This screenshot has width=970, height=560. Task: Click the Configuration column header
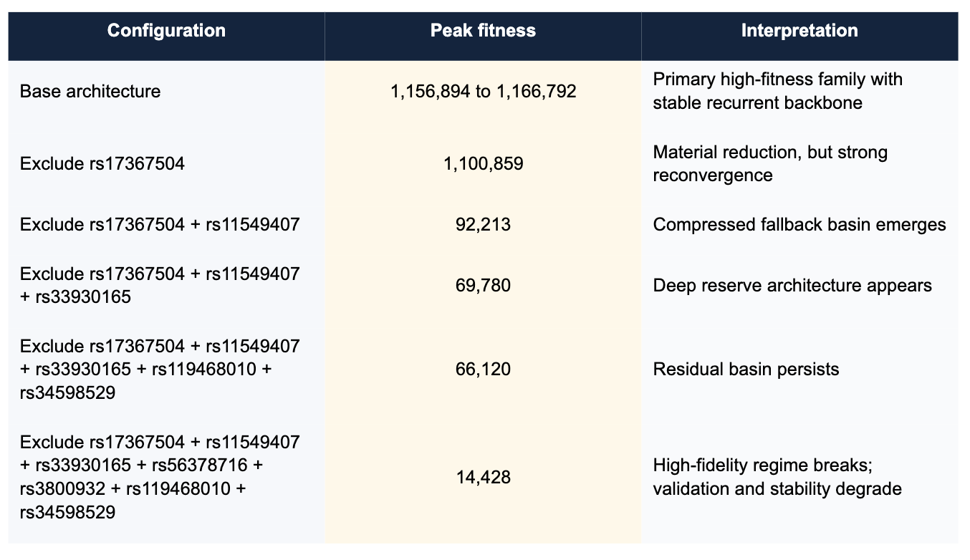click(x=166, y=31)
